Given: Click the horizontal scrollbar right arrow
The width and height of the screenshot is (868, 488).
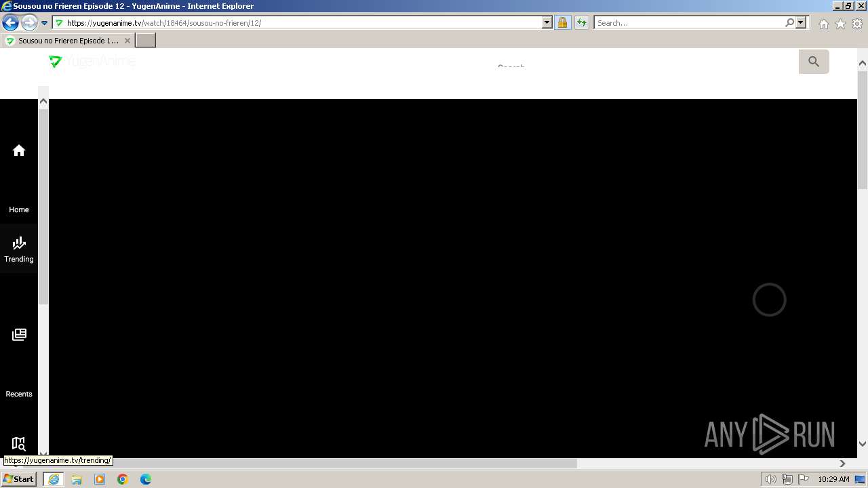Looking at the screenshot, I should (x=842, y=464).
